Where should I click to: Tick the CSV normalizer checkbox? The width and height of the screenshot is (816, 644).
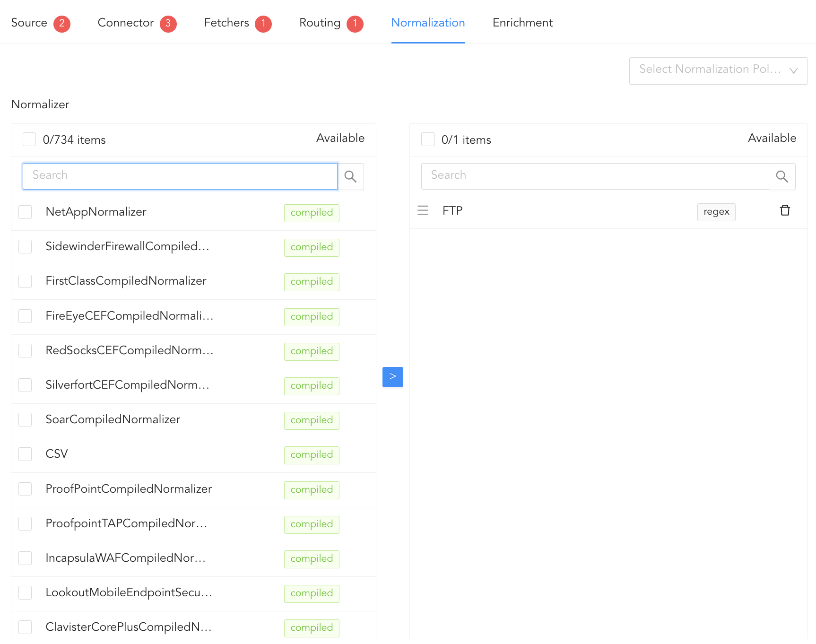(25, 454)
